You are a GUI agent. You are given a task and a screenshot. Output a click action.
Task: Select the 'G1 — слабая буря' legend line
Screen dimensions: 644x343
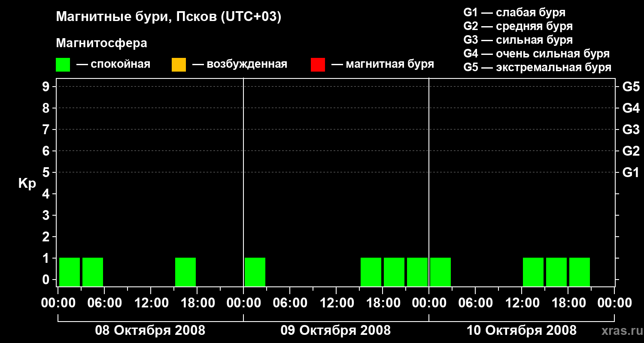[514, 12]
